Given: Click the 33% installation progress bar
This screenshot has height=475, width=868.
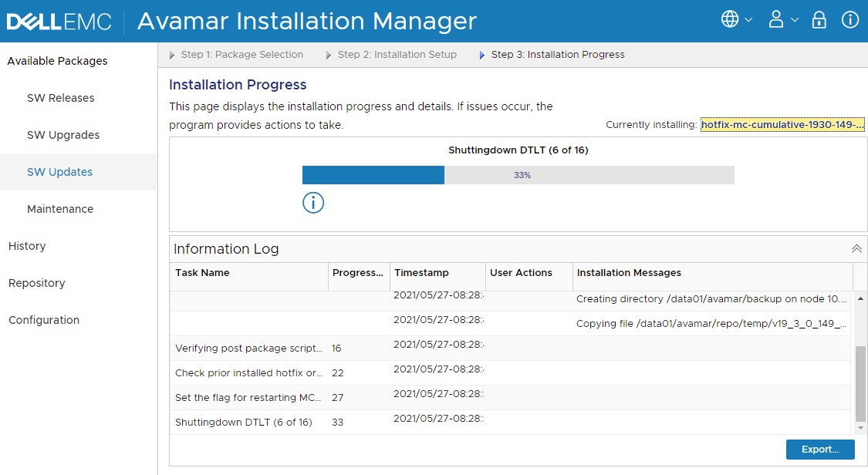Looking at the screenshot, I should coord(517,175).
